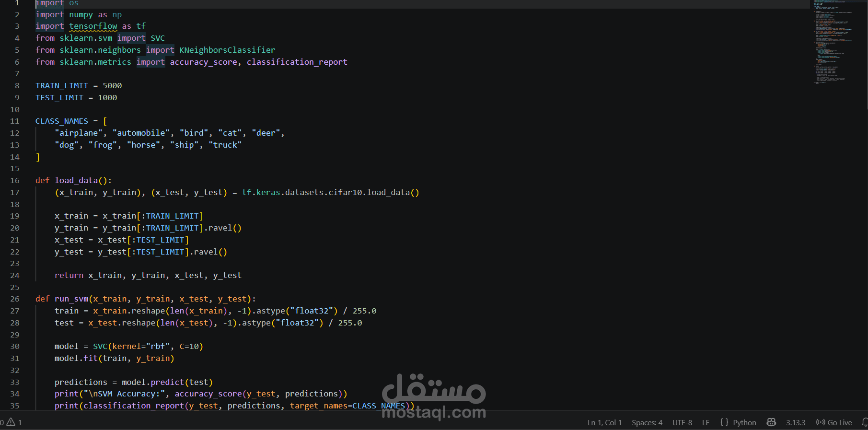
Task: Change indentation via Spaces: 4
Action: 647,422
